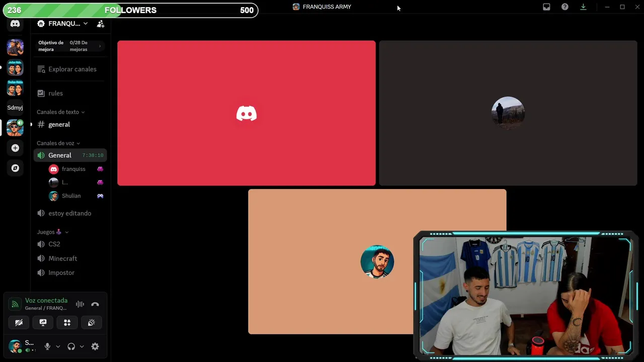Join the estoy editando voice channel
The image size is (644, 362).
[x=70, y=213]
